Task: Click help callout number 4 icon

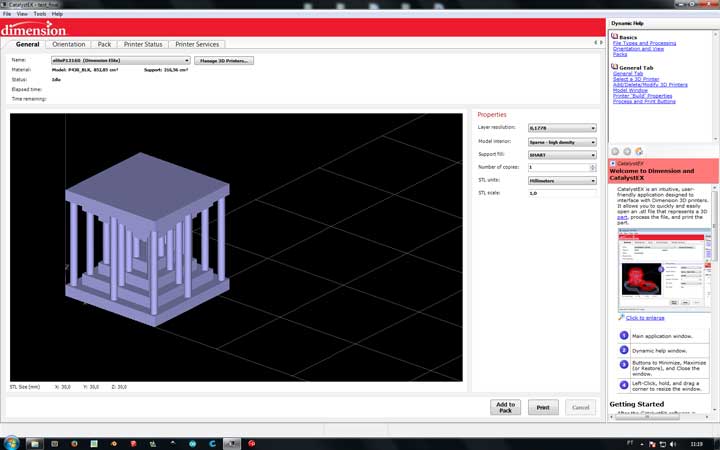Action: [624, 385]
